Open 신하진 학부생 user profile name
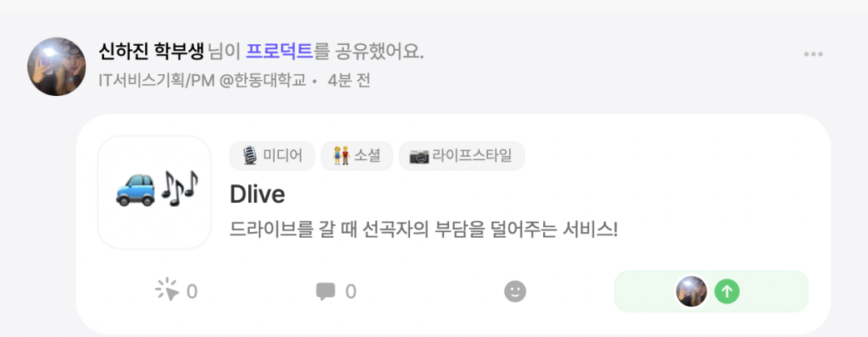 152,52
